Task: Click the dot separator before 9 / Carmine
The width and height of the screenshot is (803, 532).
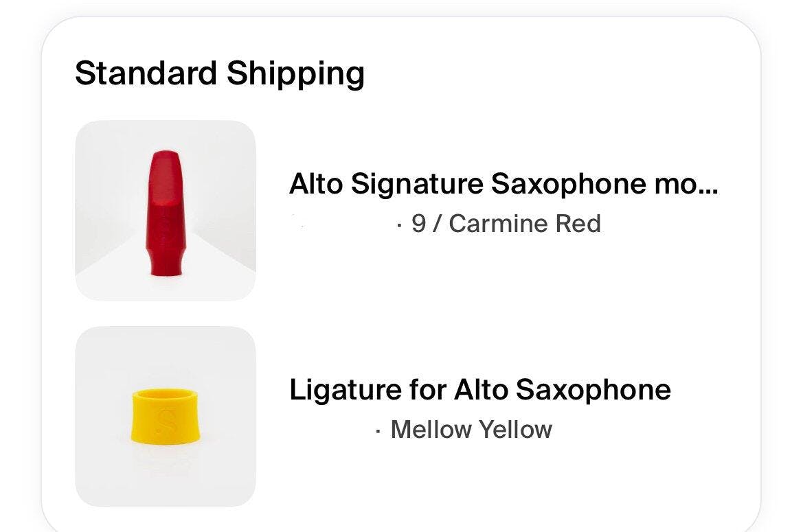Action: click(399, 224)
